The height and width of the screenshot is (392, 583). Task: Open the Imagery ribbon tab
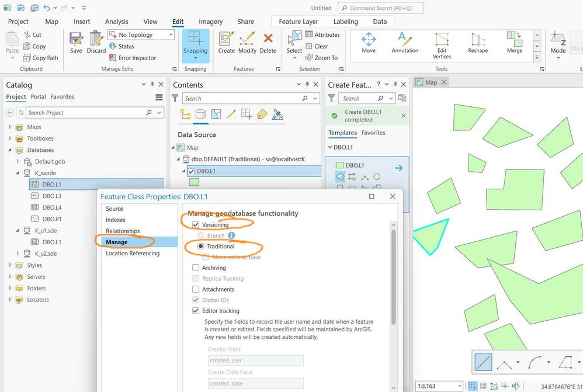210,22
